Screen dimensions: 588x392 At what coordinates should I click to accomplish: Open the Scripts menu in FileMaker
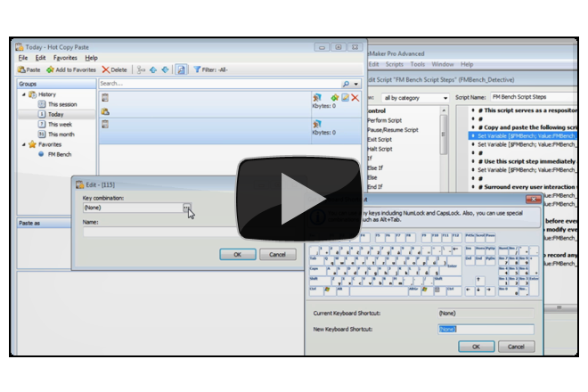(x=395, y=64)
